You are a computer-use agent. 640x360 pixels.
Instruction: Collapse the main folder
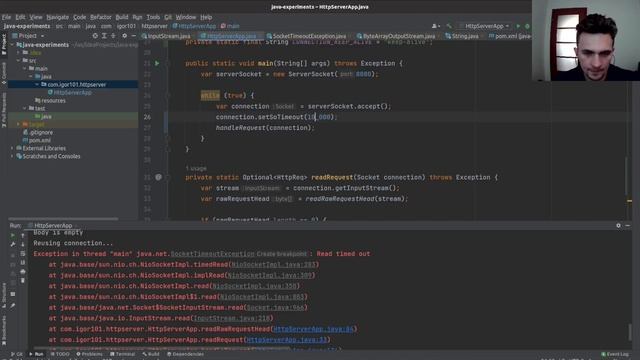24,69
